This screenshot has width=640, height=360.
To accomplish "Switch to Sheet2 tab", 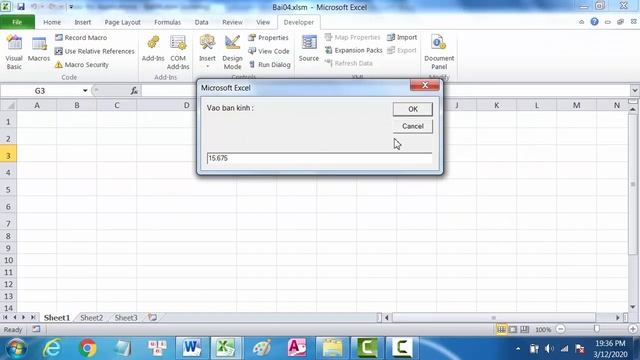I will pyautogui.click(x=91, y=318).
